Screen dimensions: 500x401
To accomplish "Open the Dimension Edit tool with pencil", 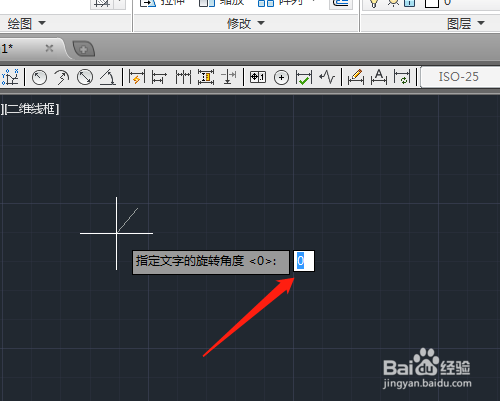I will click(x=355, y=77).
